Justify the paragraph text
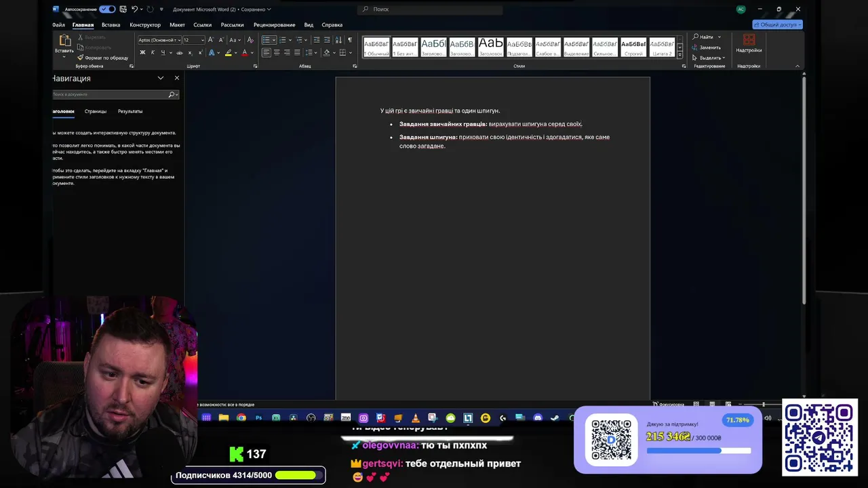 (297, 52)
